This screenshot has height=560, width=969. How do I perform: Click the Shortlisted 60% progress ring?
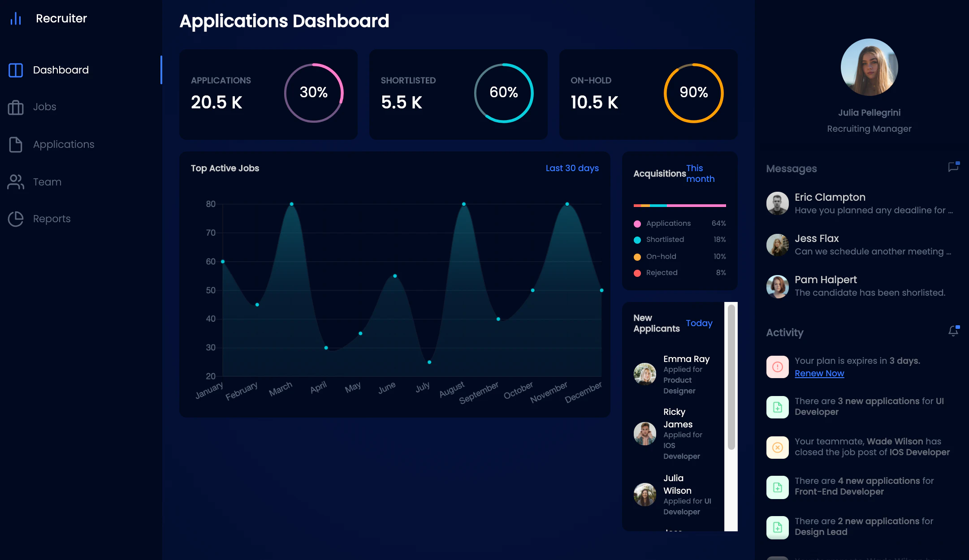[x=504, y=93]
